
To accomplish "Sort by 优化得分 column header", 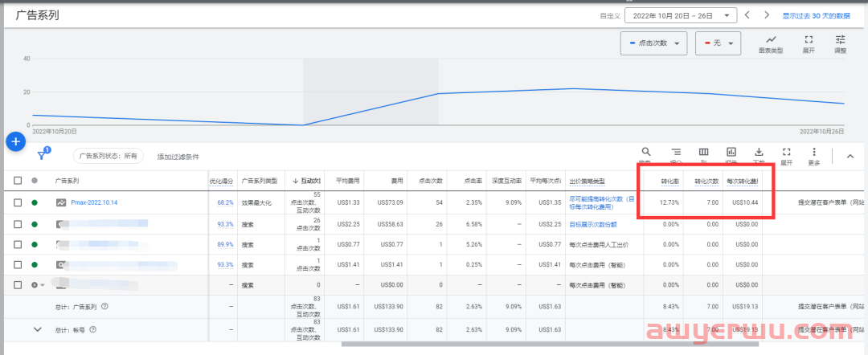I will (221, 182).
